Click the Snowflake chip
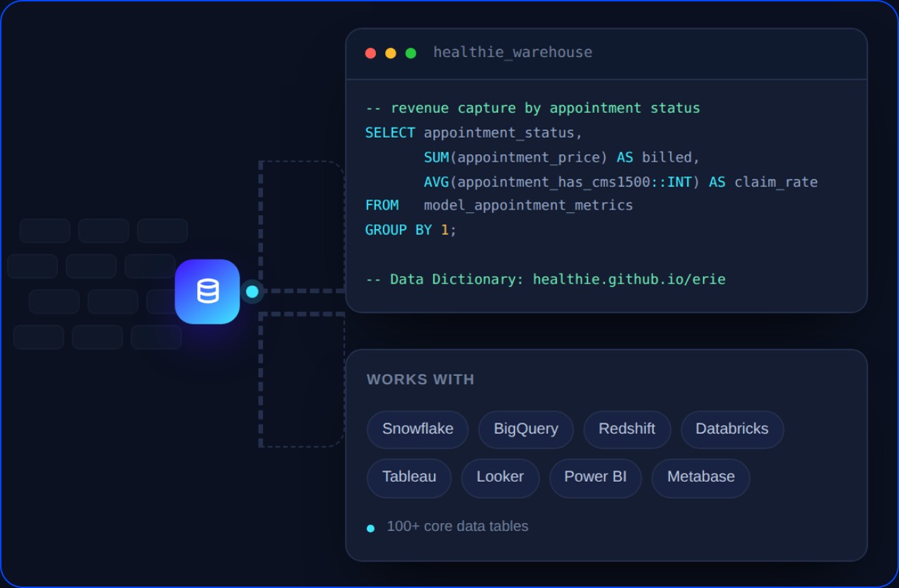This screenshot has height=588, width=899. tap(418, 429)
